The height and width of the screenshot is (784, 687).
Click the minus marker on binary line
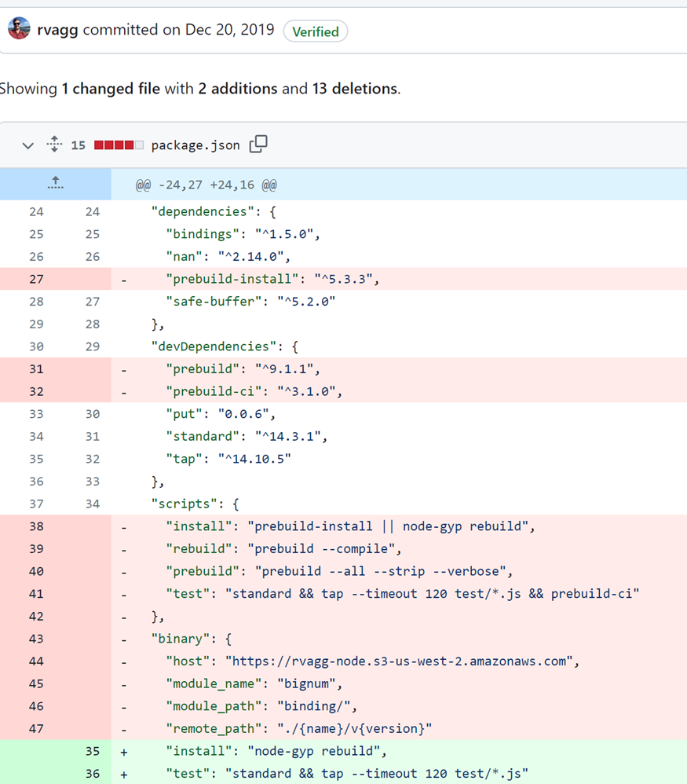click(x=124, y=639)
